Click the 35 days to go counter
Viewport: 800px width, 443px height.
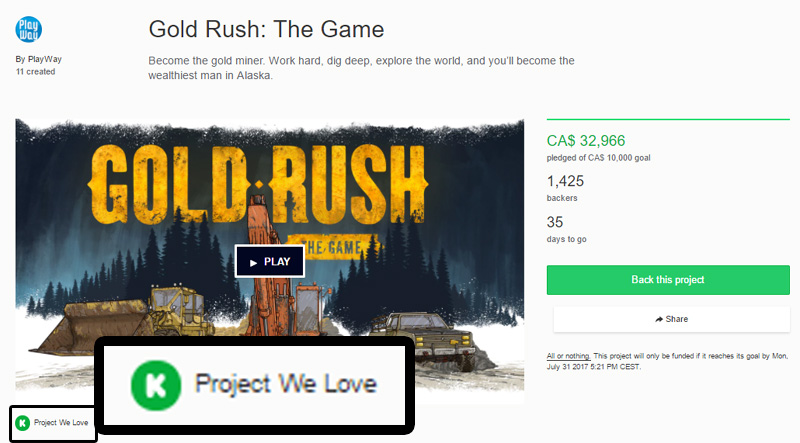point(555,222)
